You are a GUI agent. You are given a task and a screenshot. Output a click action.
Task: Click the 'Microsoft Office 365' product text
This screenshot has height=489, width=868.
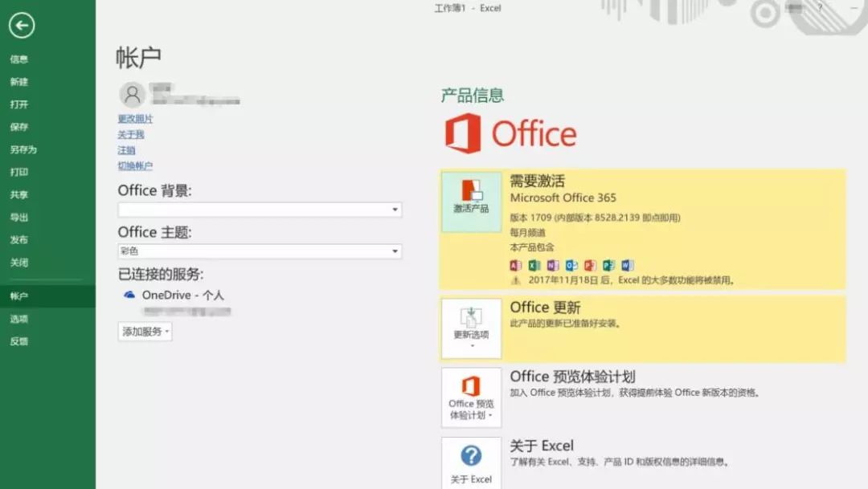[x=563, y=198]
